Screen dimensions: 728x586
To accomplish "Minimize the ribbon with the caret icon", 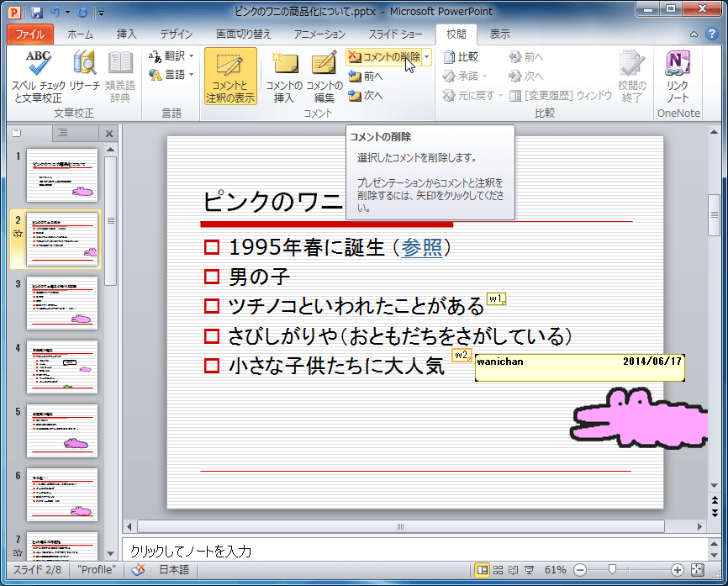I will [694, 34].
